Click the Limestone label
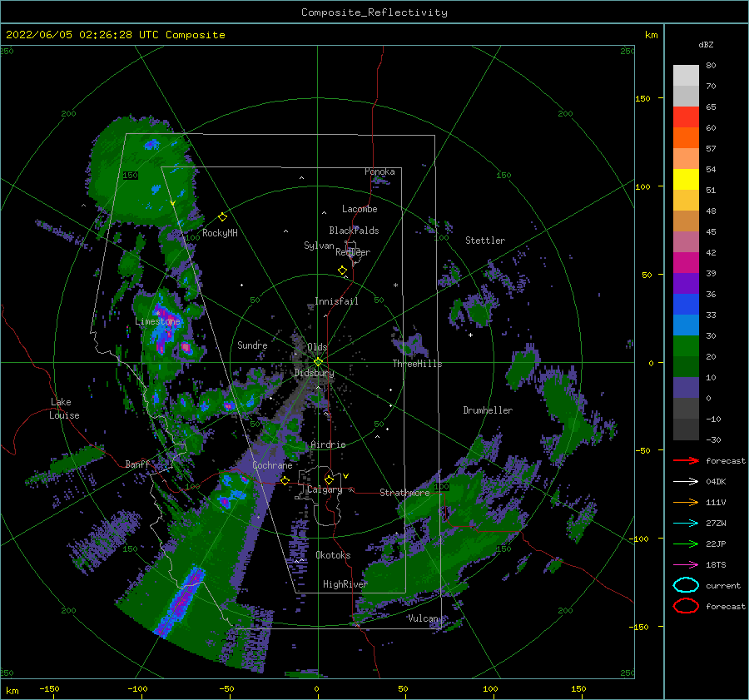 pos(157,321)
